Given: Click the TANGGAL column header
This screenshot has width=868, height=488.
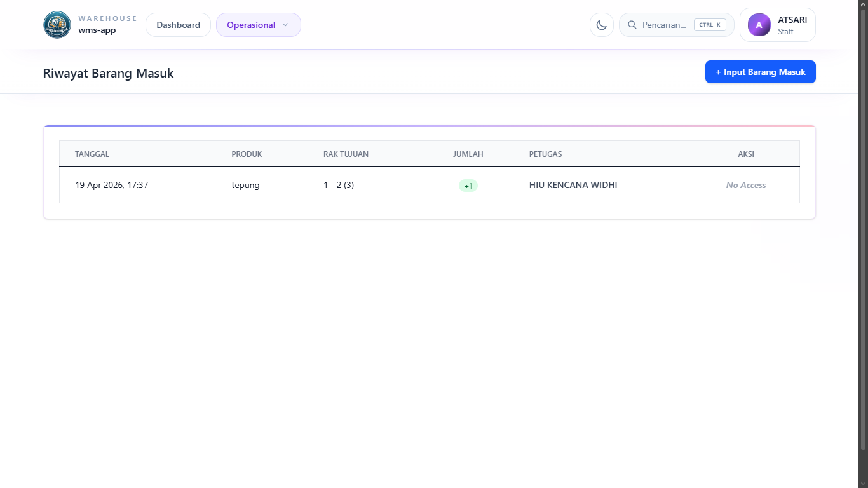Looking at the screenshot, I should [x=92, y=154].
